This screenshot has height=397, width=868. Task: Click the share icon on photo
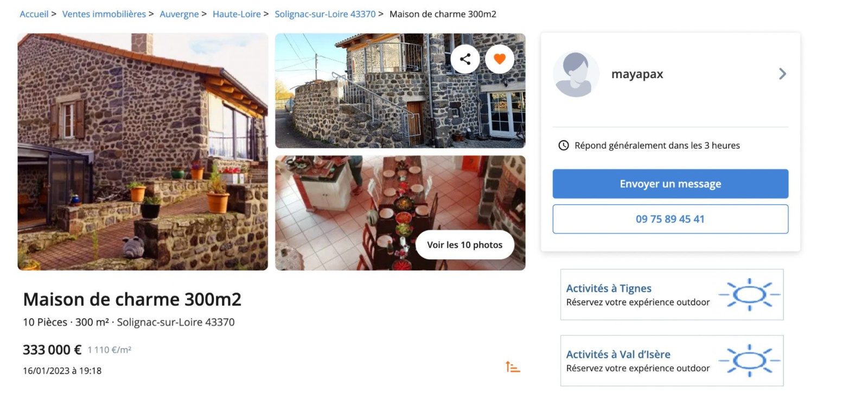(x=465, y=59)
